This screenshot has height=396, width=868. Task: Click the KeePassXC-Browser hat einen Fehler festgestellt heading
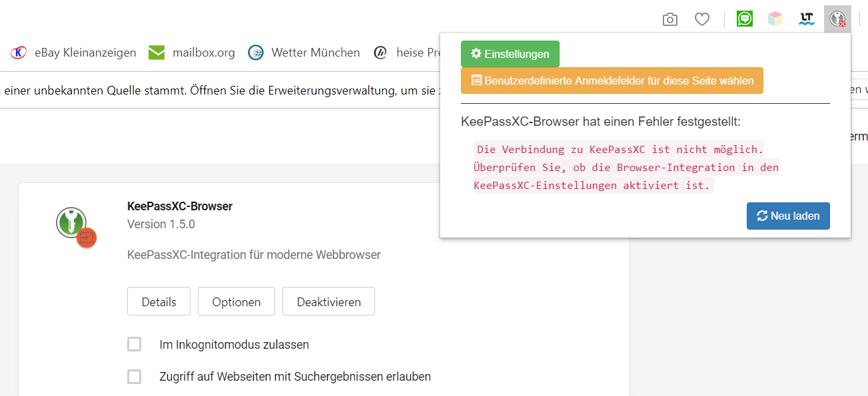point(601,122)
